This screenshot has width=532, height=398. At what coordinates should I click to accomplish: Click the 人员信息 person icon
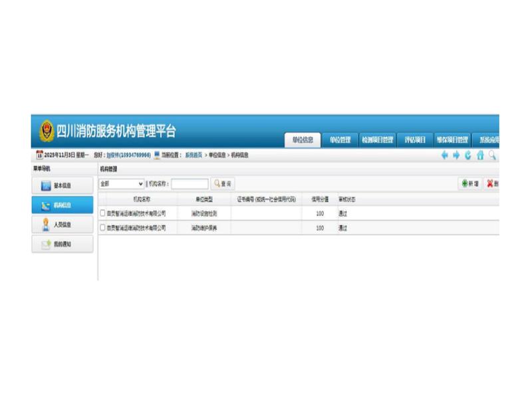tap(46, 225)
